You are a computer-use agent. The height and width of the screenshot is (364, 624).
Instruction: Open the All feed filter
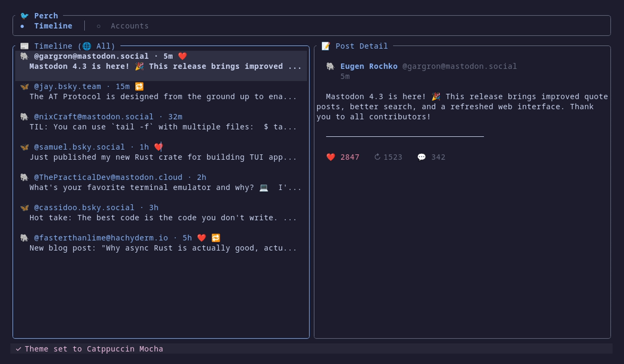103,46
